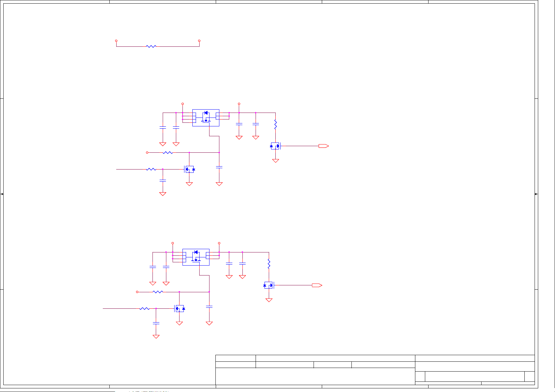Viewport: 555px width, 392px height.
Task: Select ground symbol under upper circuit's output MOSFET
Action: click(276, 161)
